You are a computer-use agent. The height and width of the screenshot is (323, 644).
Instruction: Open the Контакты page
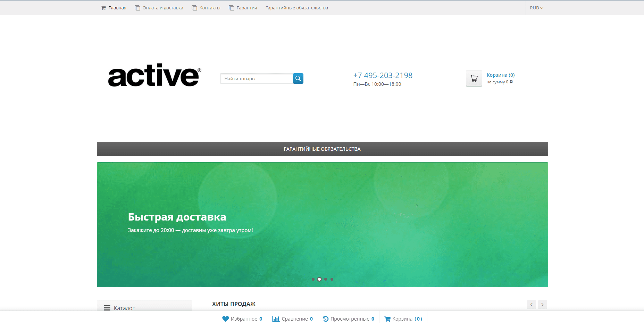click(206, 8)
